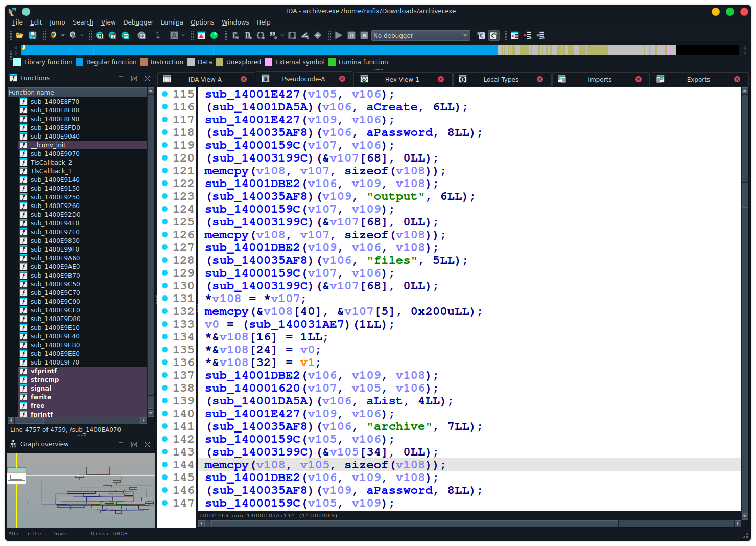Toggle breakpoint dot on line 144
This screenshot has width=756, height=546.
[165, 464]
